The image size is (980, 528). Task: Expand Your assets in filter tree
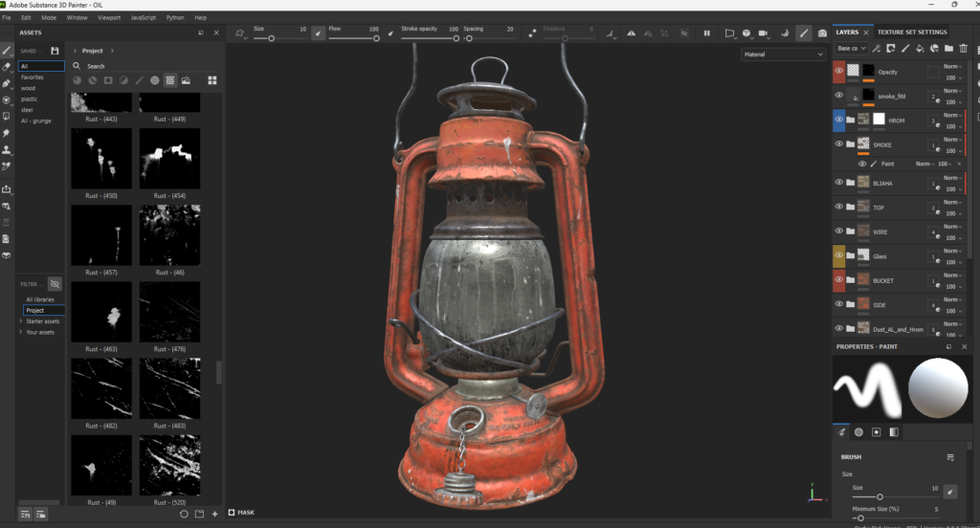click(x=21, y=332)
